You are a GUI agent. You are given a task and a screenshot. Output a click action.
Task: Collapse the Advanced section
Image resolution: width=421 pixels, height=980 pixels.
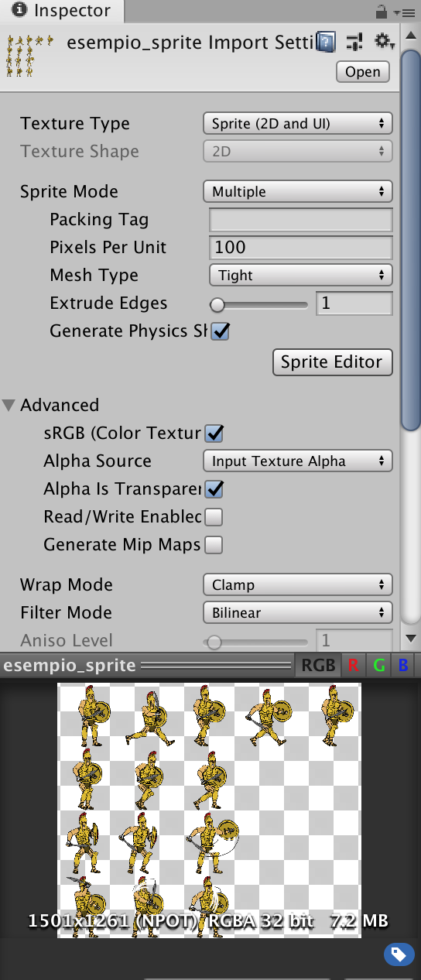click(x=9, y=405)
